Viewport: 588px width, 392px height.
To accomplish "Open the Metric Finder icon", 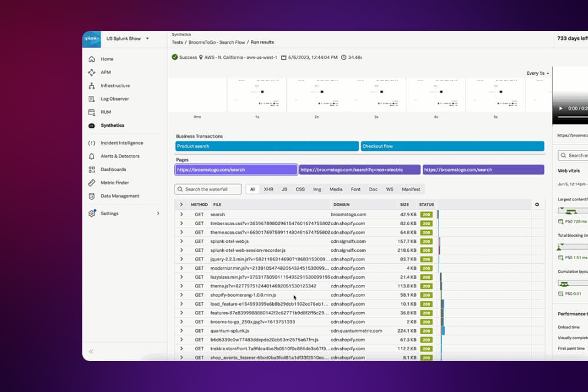I will (x=91, y=183).
